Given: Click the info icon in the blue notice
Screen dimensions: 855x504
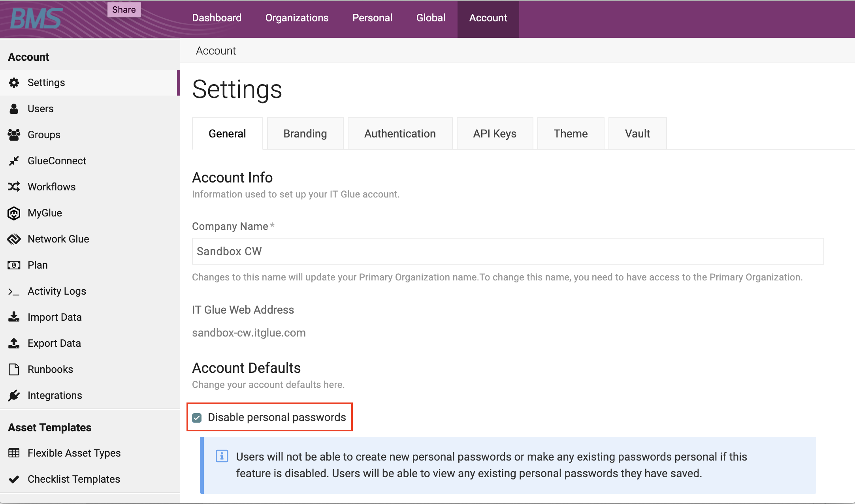Looking at the screenshot, I should point(222,456).
